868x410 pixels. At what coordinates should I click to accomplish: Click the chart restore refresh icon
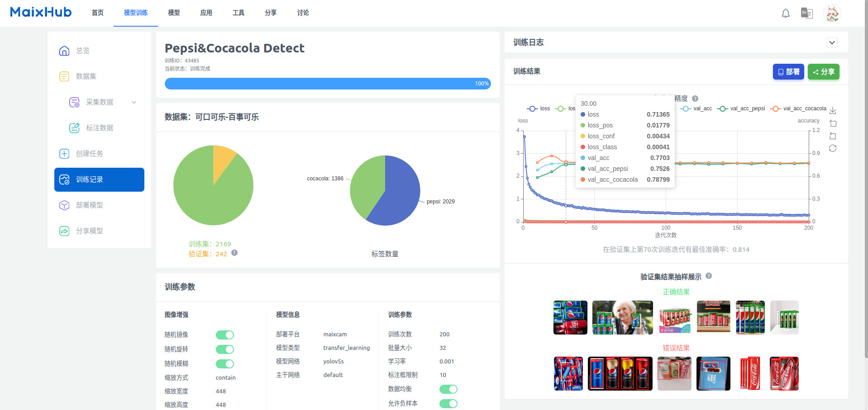click(833, 148)
